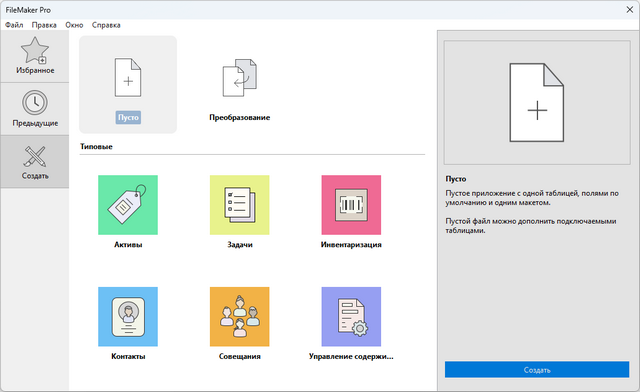The image size is (640, 392).
Task: Open the Предыдущие recent files clock icon
Action: click(x=35, y=102)
